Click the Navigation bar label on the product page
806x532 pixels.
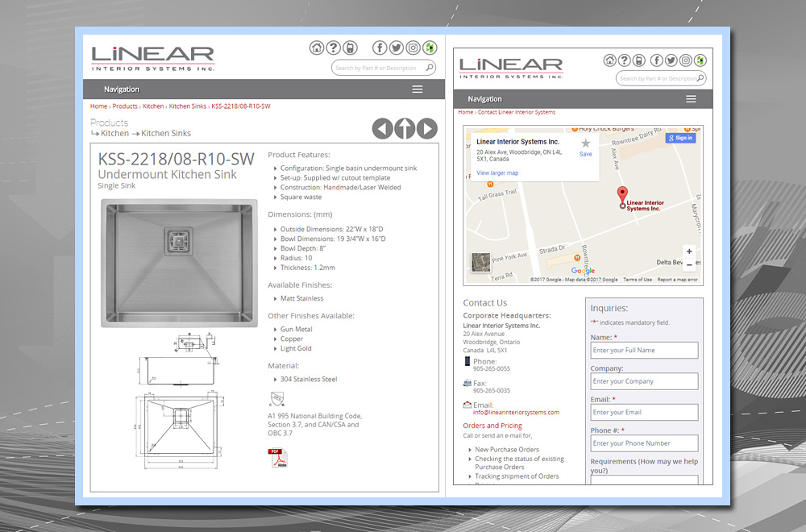(122, 89)
